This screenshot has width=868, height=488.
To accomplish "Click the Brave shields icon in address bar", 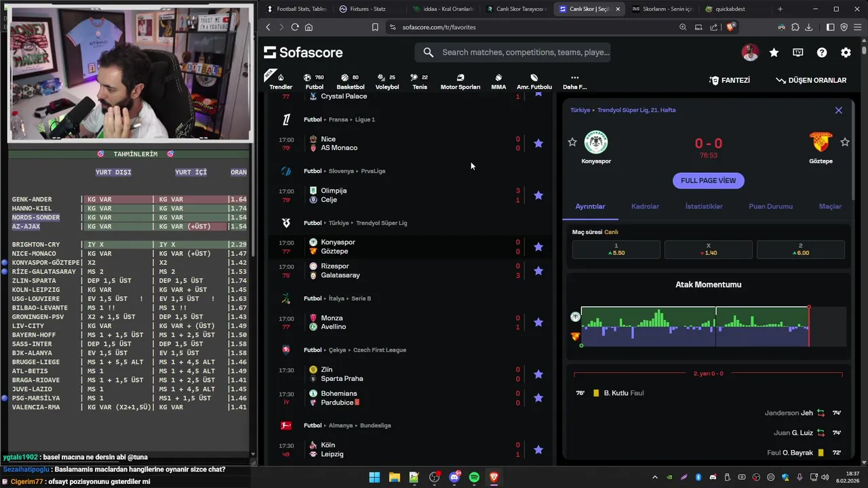I will point(731,27).
